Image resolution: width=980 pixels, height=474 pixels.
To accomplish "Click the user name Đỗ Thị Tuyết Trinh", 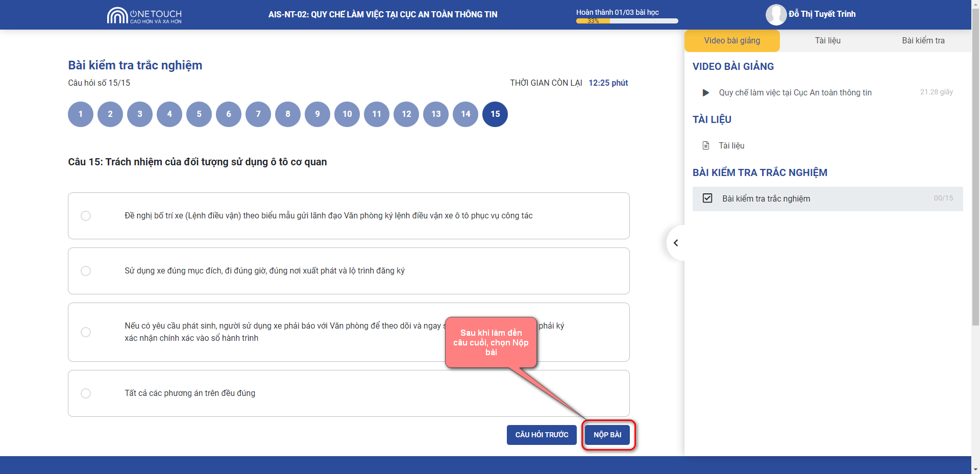I will [x=822, y=14].
